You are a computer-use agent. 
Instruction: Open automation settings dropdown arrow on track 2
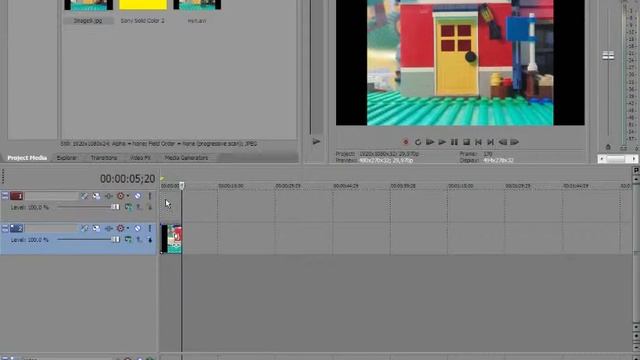point(128,229)
